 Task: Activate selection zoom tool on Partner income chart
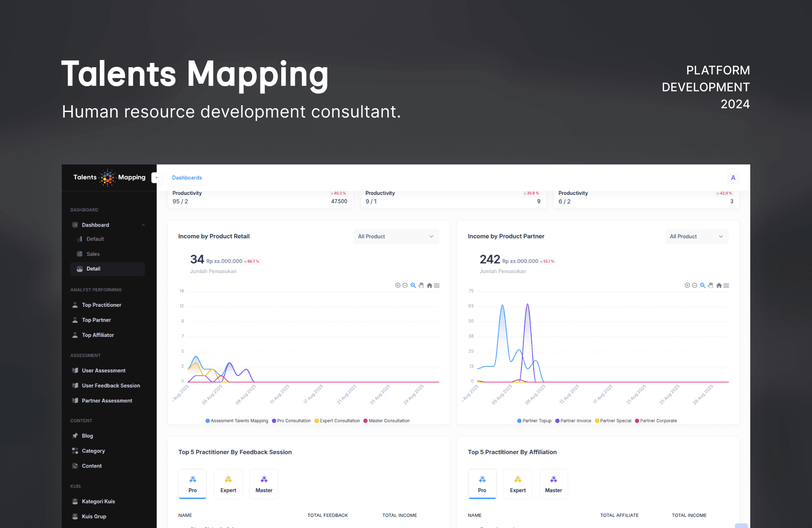[702, 285]
